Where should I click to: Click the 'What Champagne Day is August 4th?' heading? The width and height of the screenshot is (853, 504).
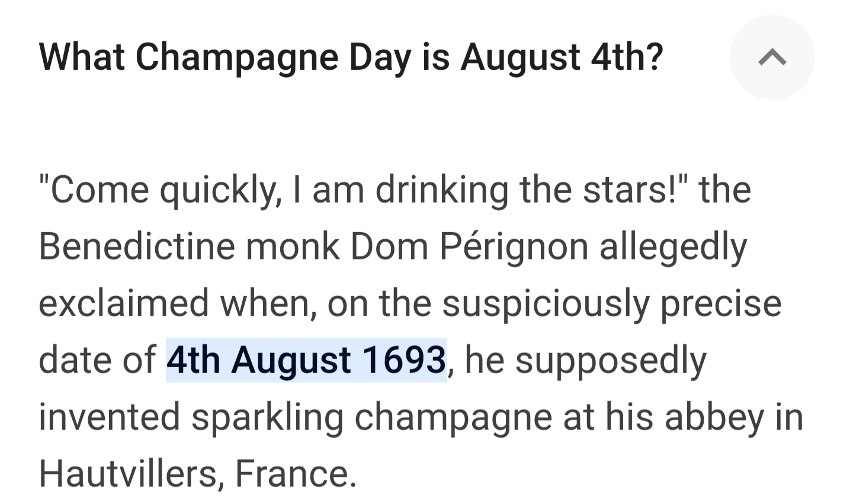tap(351, 58)
